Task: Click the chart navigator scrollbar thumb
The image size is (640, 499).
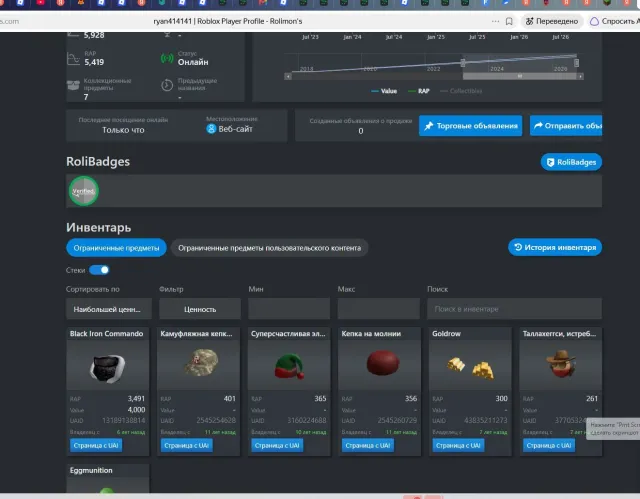Action: (520, 77)
